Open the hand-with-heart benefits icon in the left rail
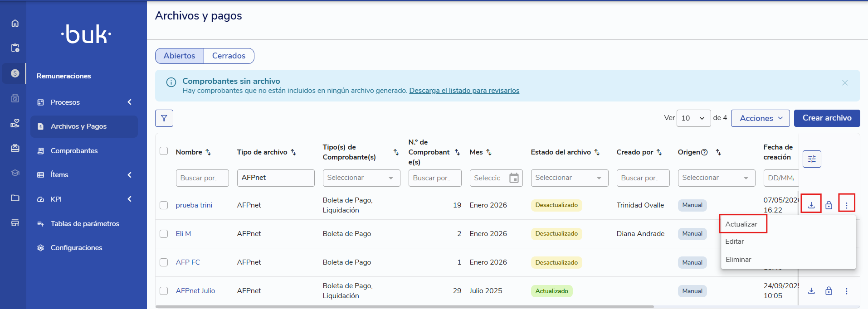Image resolution: width=868 pixels, height=309 pixels. (15, 123)
